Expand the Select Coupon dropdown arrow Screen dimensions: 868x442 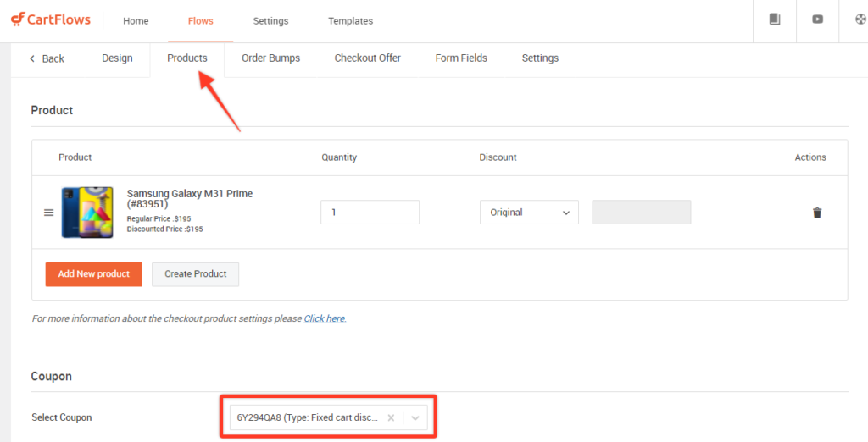[x=415, y=417]
